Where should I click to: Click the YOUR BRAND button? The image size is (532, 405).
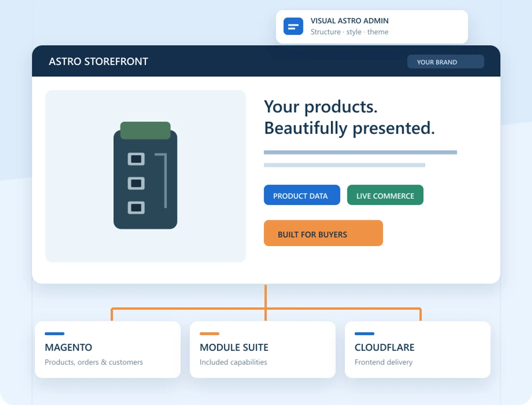(x=446, y=62)
